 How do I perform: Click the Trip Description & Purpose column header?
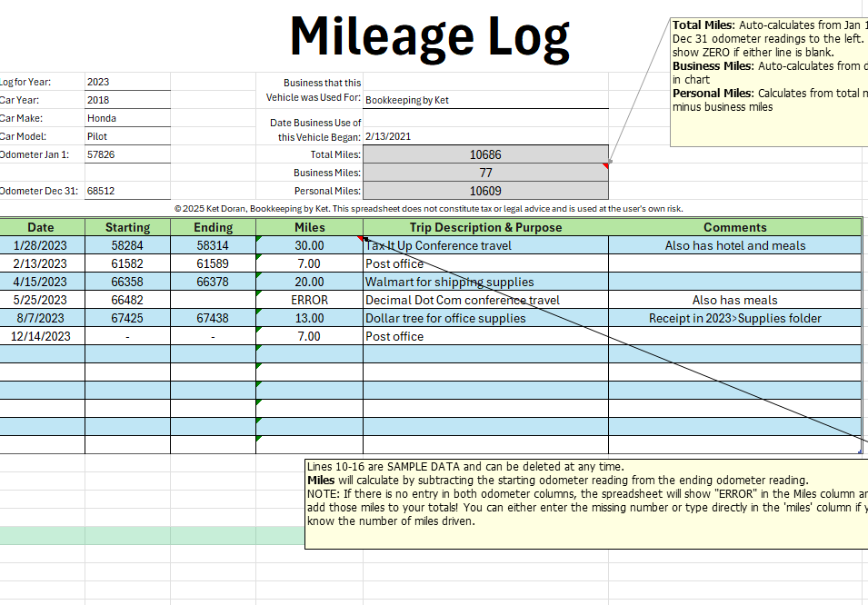pos(485,227)
